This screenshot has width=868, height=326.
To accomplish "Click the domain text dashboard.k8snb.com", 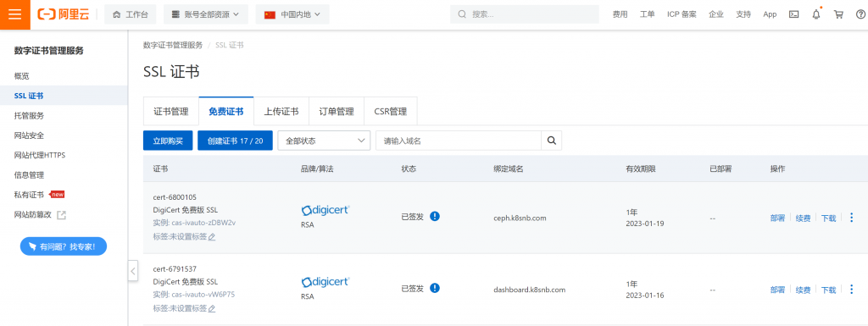I will tap(529, 290).
